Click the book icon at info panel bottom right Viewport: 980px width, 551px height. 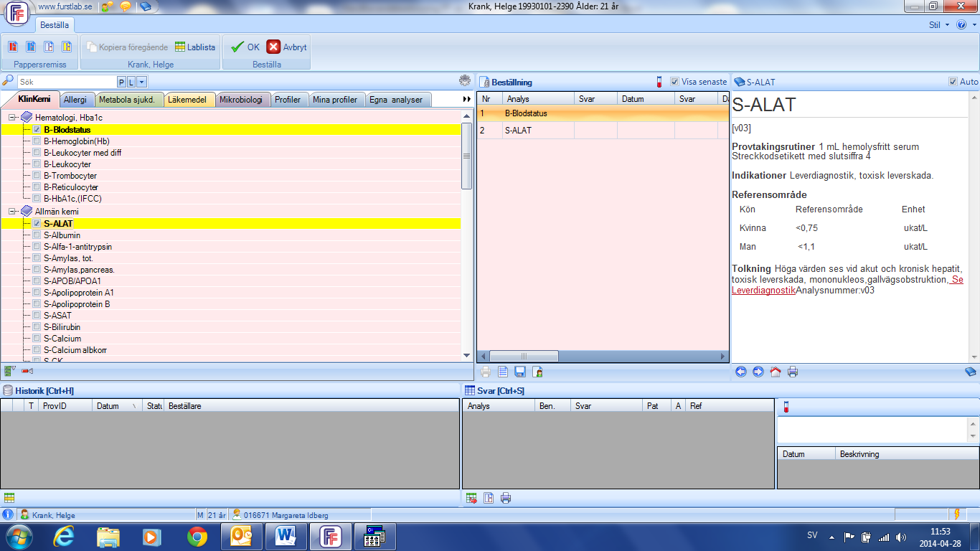tap(970, 372)
